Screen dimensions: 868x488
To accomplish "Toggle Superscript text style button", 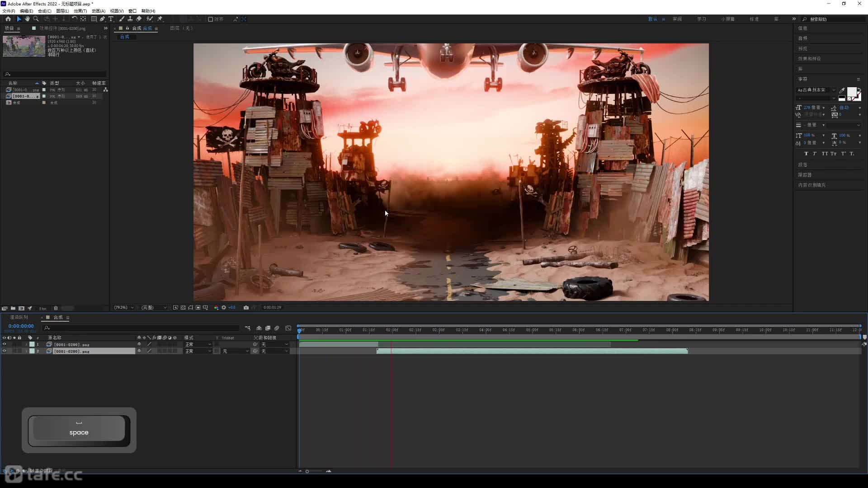I will [x=844, y=154].
